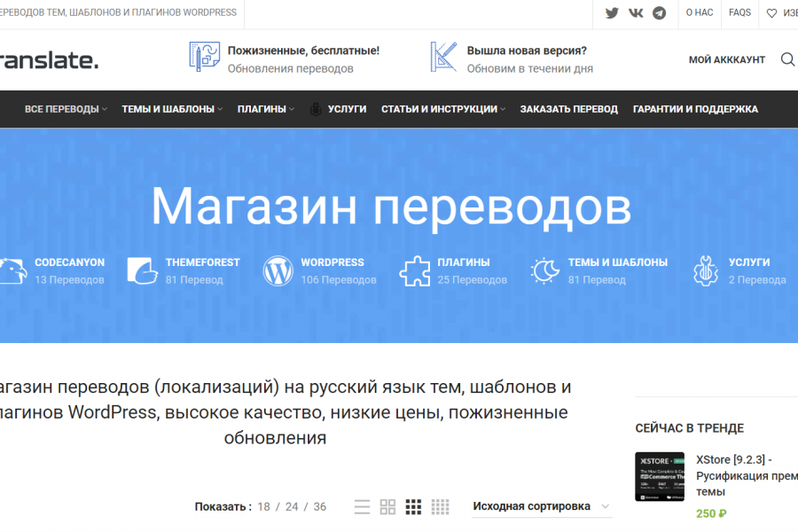Viewport: 798px width, 532px height.
Task: Expand the Плагины nav dropdown
Action: 266,109
